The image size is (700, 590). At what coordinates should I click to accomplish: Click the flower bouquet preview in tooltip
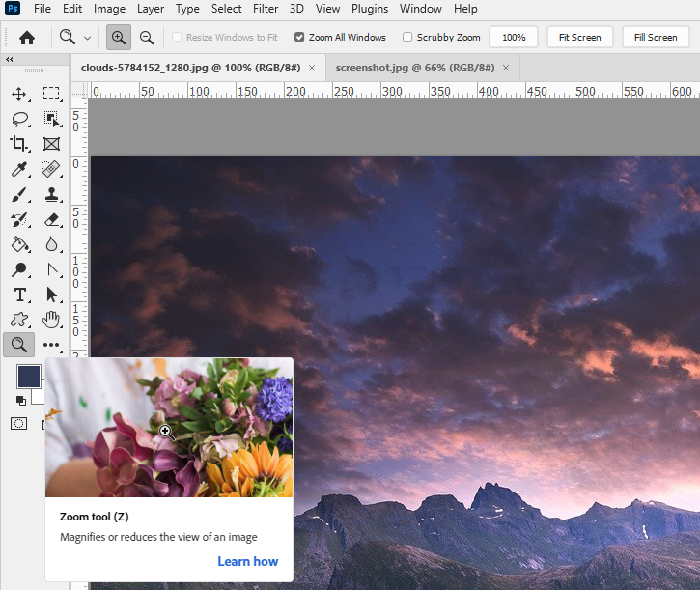point(169,428)
